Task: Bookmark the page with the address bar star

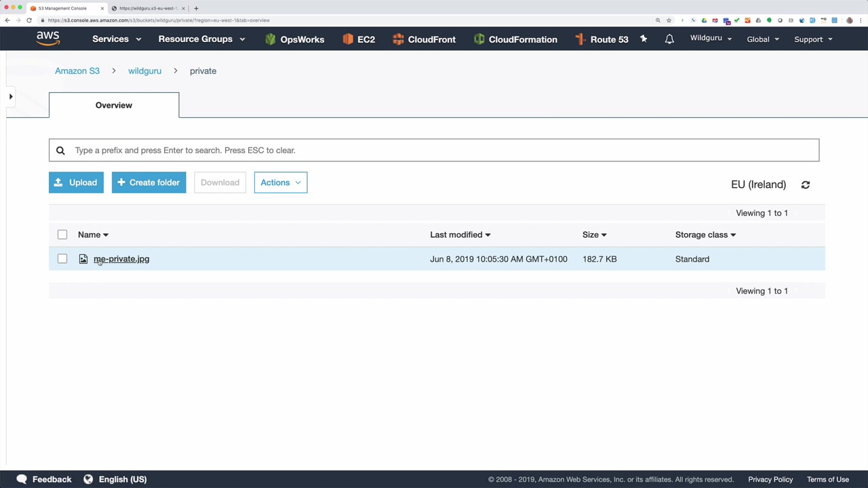Action: pyautogui.click(x=669, y=20)
